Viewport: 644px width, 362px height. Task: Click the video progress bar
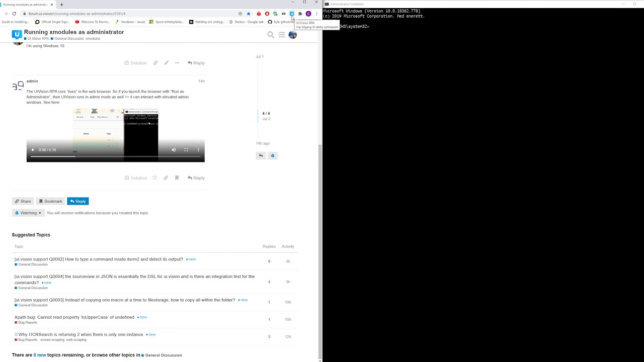(x=116, y=156)
